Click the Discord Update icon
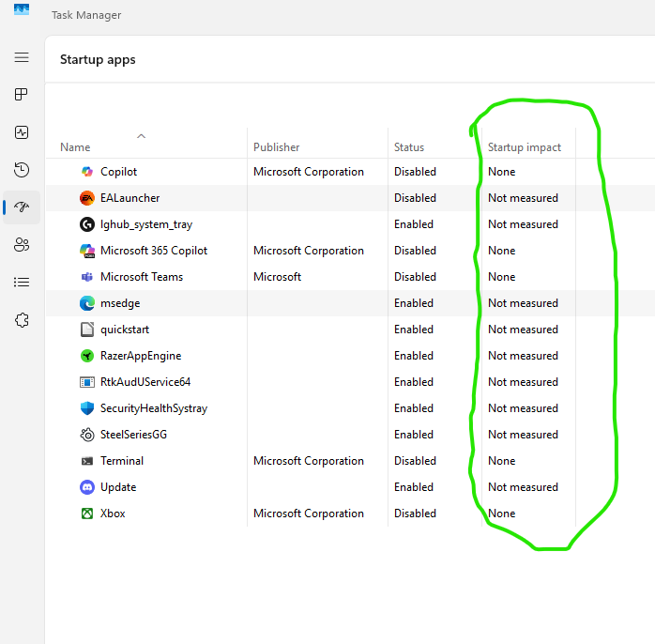The width and height of the screenshot is (655, 644). point(87,487)
